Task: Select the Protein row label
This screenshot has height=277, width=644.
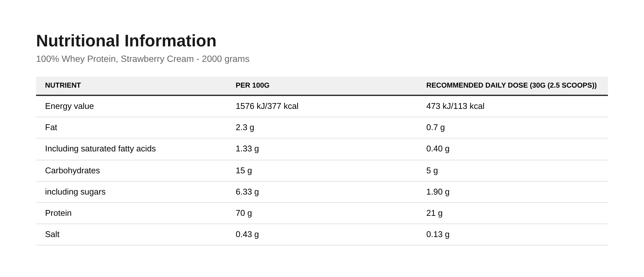Action: point(58,213)
